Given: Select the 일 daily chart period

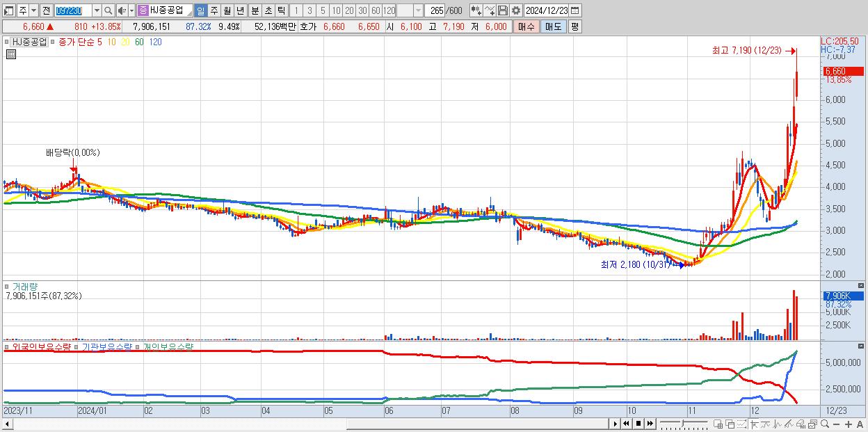Looking at the screenshot, I should click(200, 10).
